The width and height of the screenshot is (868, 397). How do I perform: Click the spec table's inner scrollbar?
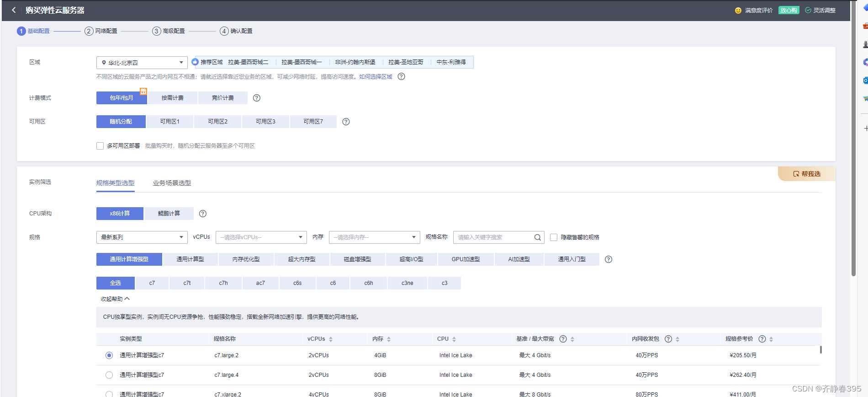coord(820,349)
